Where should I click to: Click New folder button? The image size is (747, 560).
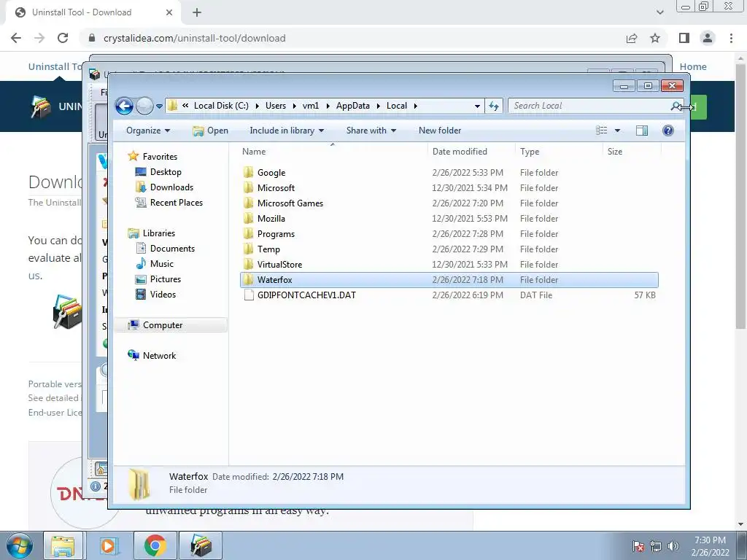coord(440,131)
